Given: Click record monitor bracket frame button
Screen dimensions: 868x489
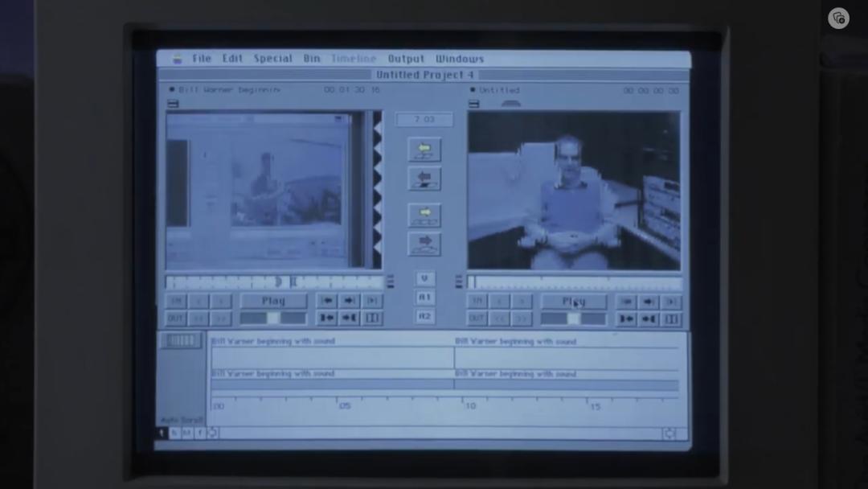Looking at the screenshot, I should pyautogui.click(x=671, y=319).
